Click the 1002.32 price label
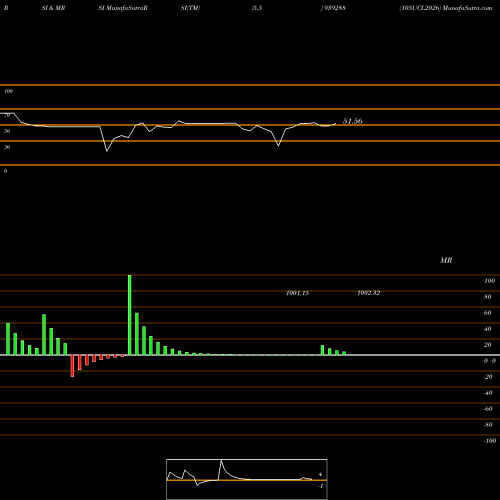The height and width of the screenshot is (500, 500). [x=368, y=293]
